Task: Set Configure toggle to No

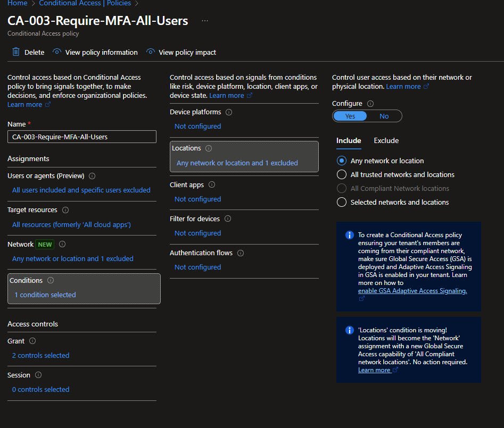Action: click(x=384, y=116)
